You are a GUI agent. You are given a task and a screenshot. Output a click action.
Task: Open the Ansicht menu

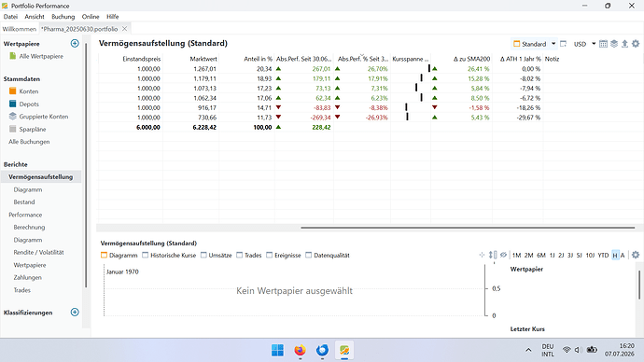coord(35,17)
